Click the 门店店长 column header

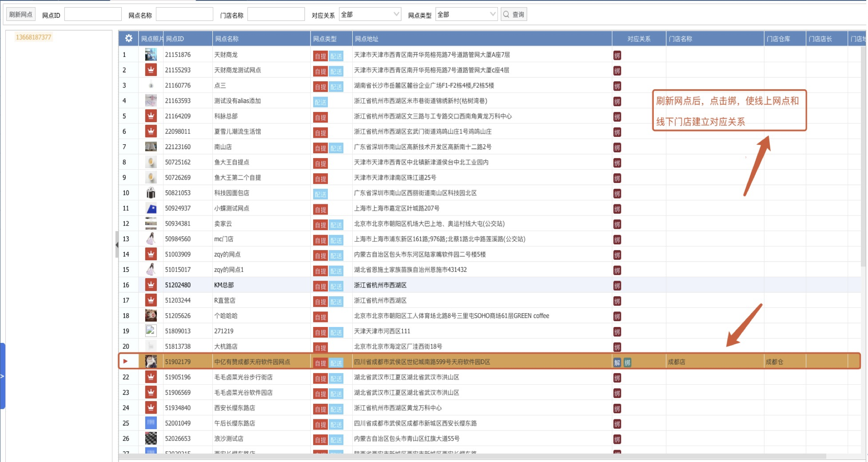pyautogui.click(x=827, y=39)
